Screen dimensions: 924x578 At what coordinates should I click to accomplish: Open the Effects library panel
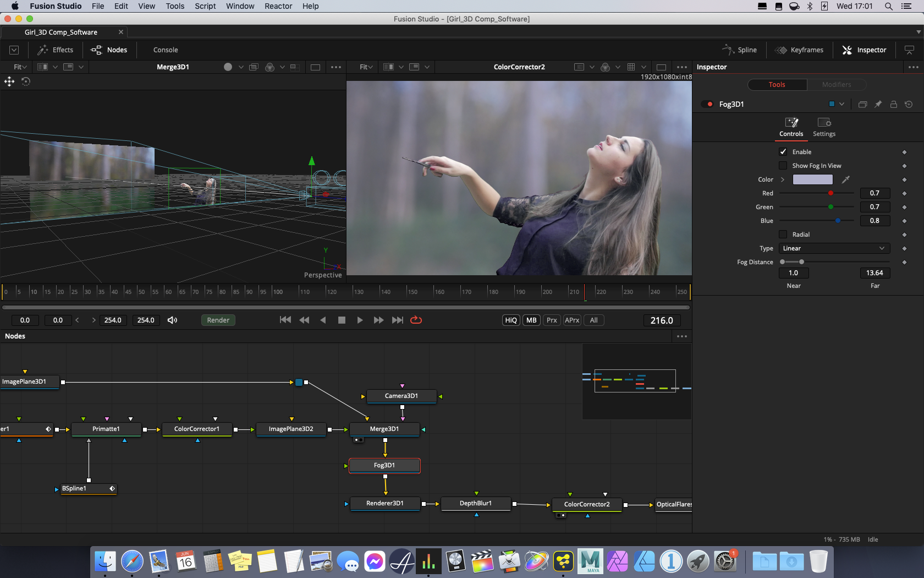coord(55,50)
